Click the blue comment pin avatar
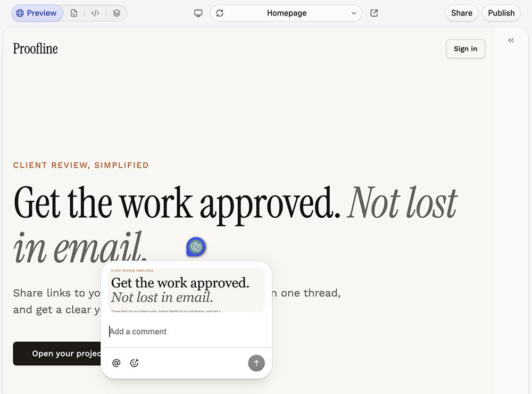The width and height of the screenshot is (532, 394). click(196, 247)
